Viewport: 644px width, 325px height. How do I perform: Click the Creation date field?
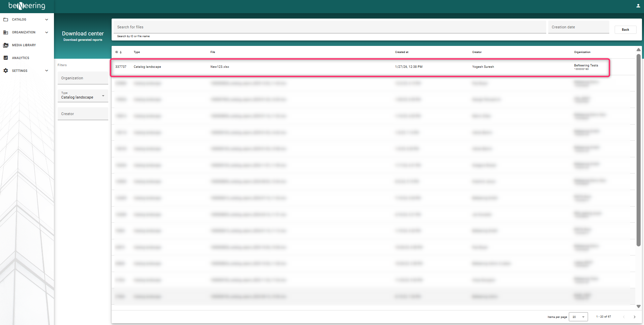[578, 27]
